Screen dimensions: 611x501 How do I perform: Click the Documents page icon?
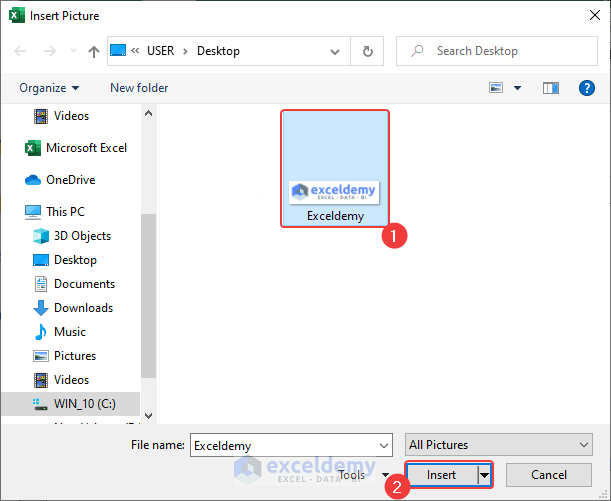(x=41, y=284)
